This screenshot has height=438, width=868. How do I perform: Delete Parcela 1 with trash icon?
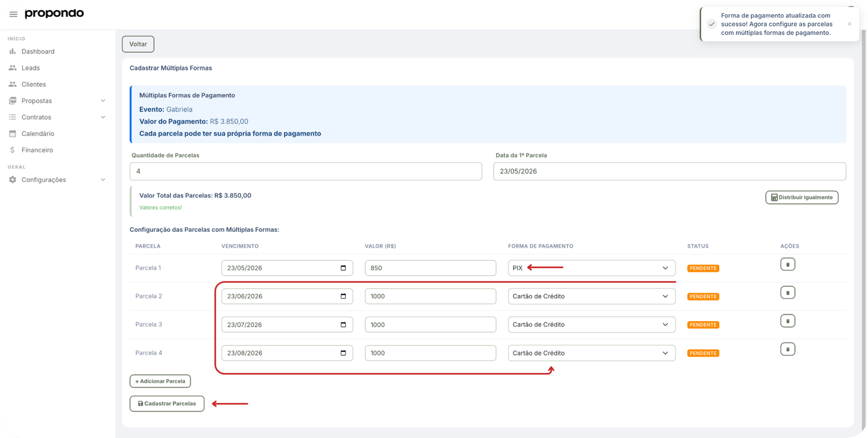pos(787,264)
